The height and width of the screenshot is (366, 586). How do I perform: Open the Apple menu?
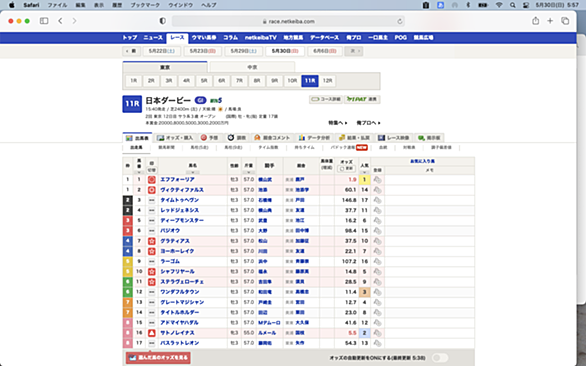coord(12,5)
